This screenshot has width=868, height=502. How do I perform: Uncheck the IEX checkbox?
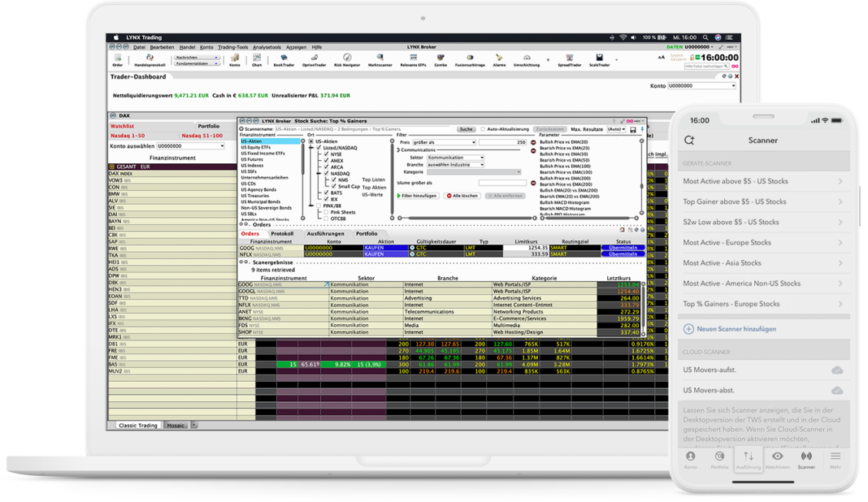(x=326, y=199)
